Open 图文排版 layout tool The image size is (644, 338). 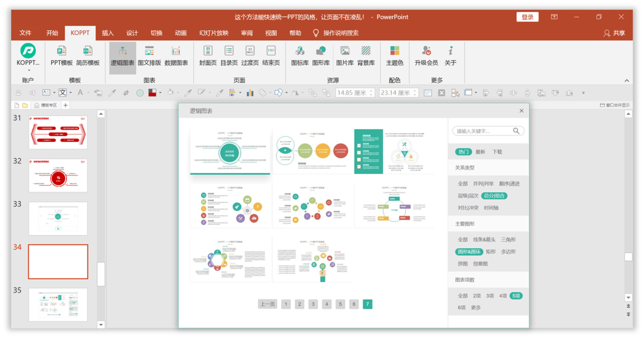click(x=149, y=56)
